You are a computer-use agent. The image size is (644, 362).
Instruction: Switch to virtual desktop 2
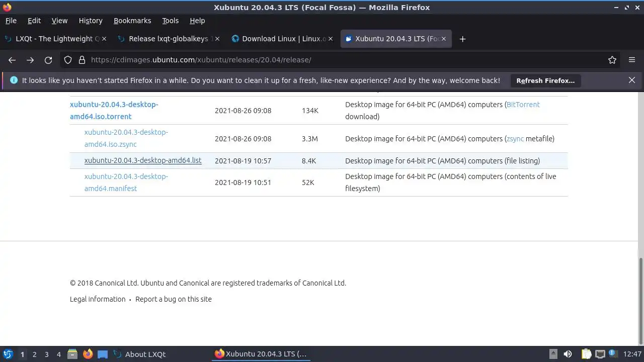(34, 354)
